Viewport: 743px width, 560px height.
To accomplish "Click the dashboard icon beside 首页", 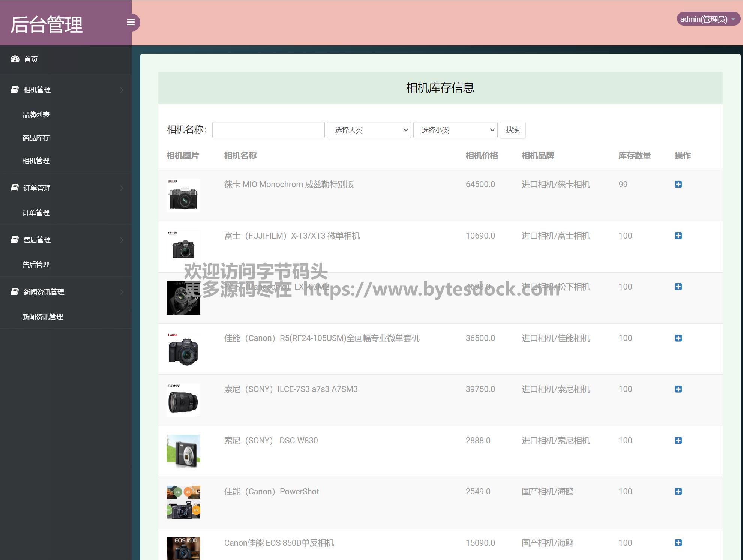I will coord(15,59).
